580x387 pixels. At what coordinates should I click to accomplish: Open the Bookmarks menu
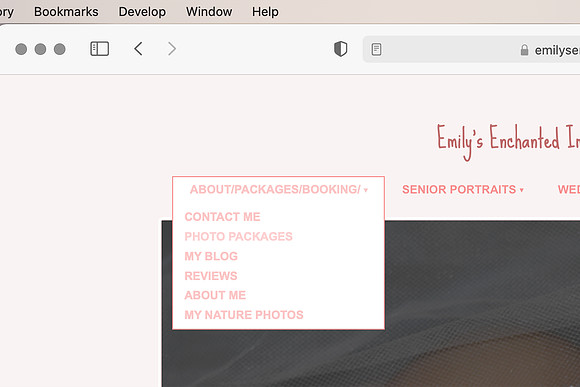tap(66, 12)
